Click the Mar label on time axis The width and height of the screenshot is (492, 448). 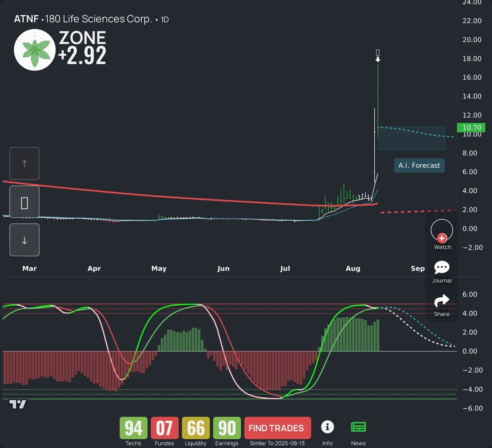click(x=29, y=268)
